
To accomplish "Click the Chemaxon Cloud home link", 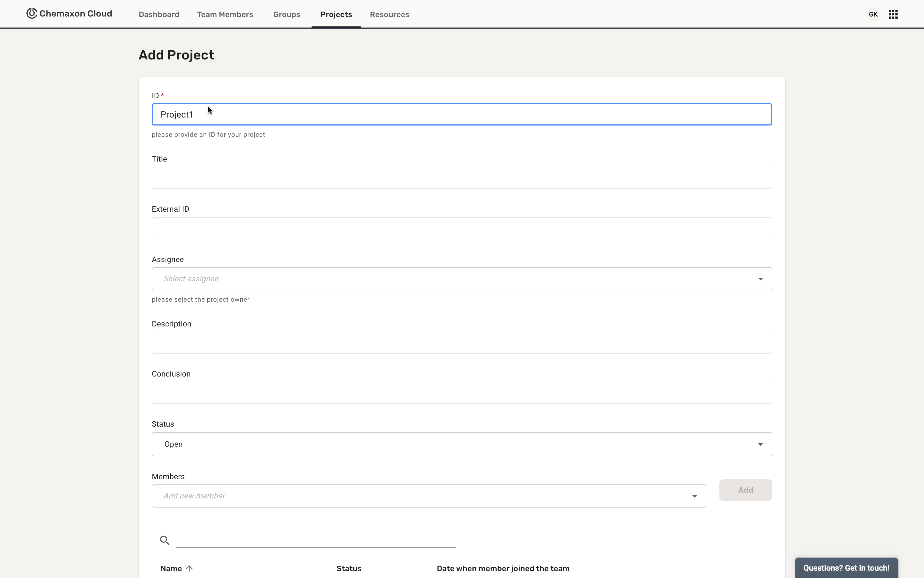I will (x=69, y=14).
